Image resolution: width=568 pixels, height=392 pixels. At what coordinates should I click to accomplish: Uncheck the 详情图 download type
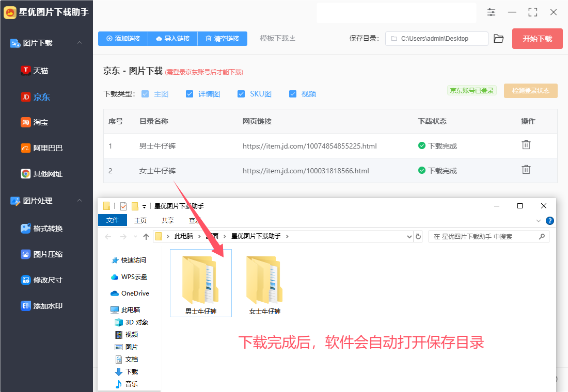(190, 94)
